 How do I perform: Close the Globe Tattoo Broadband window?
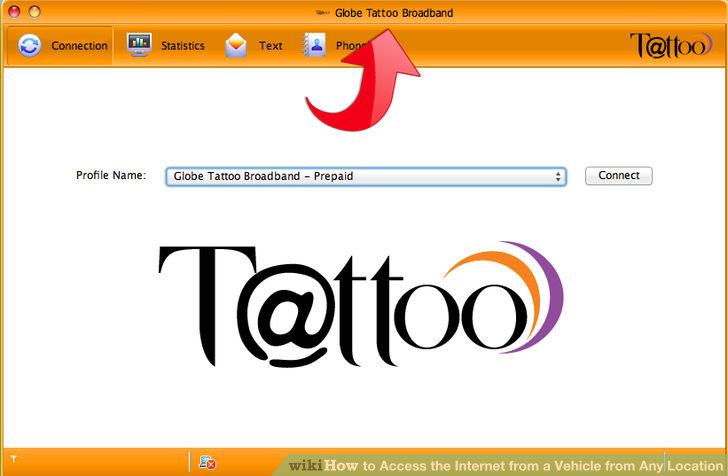click(x=14, y=12)
